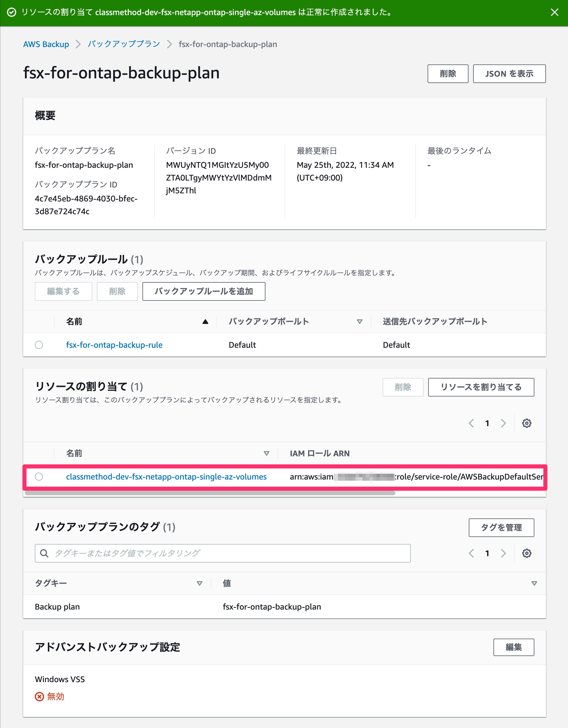Show plan JSON with JSON を表示

point(509,74)
